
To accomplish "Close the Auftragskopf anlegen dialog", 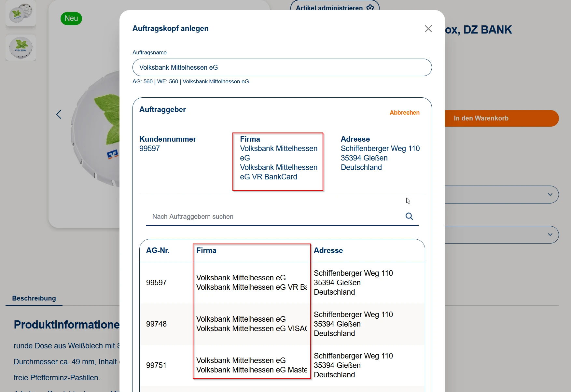I will (x=428, y=29).
